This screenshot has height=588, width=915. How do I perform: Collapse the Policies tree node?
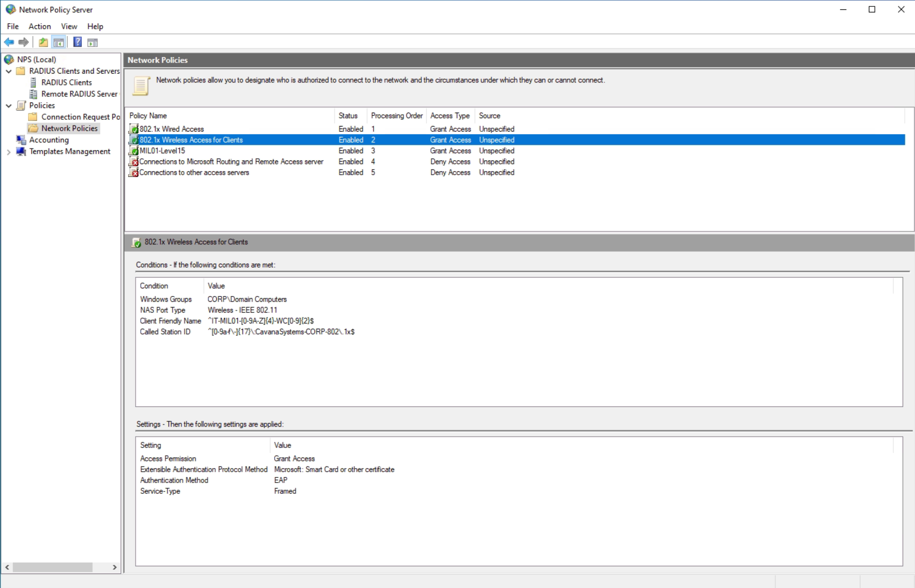(x=8, y=106)
